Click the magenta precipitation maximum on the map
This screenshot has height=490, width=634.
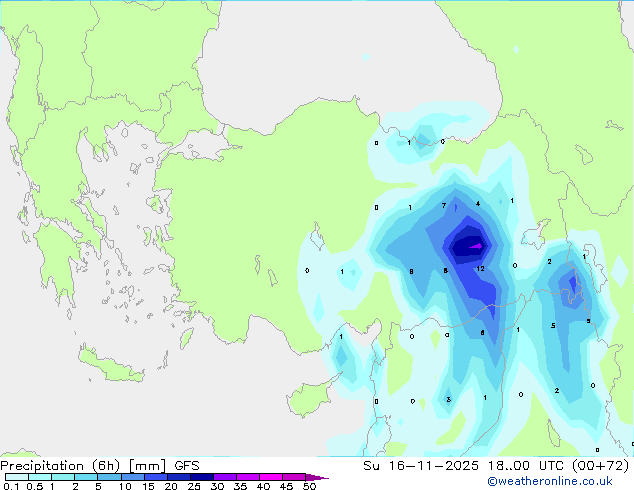tap(476, 246)
